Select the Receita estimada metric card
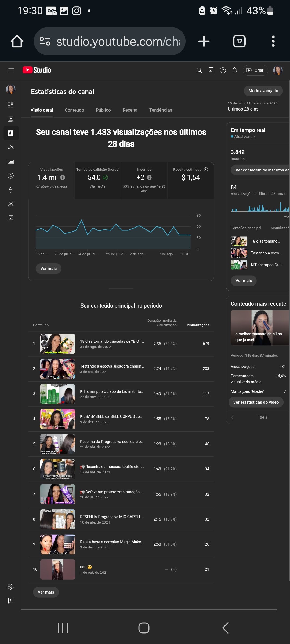This screenshot has width=290, height=644. (190, 180)
